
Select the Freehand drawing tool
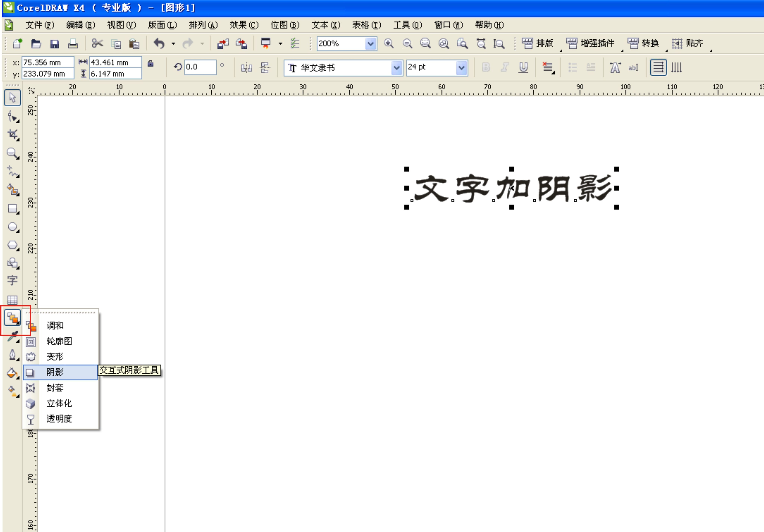point(13,171)
